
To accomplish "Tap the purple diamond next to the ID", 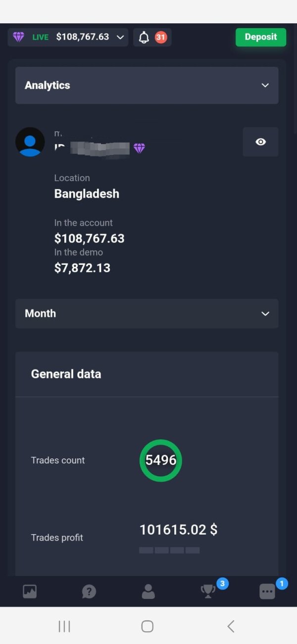I will click(x=139, y=148).
